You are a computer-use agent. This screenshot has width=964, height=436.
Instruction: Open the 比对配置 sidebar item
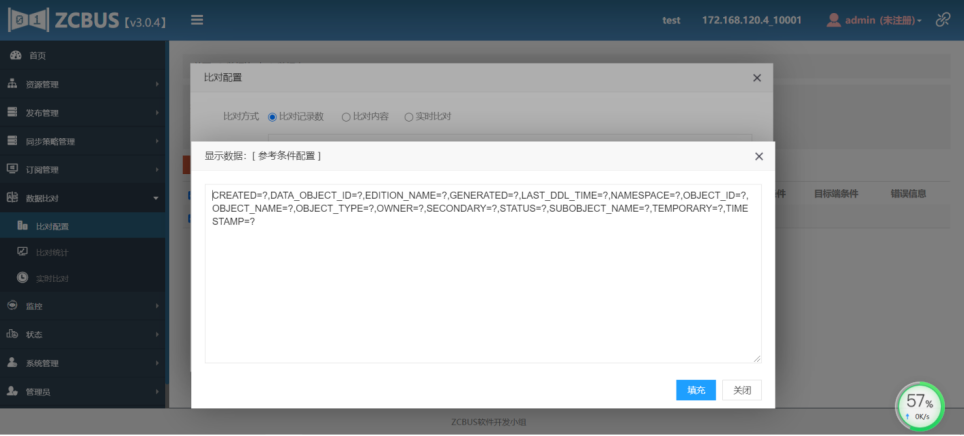[x=52, y=227]
